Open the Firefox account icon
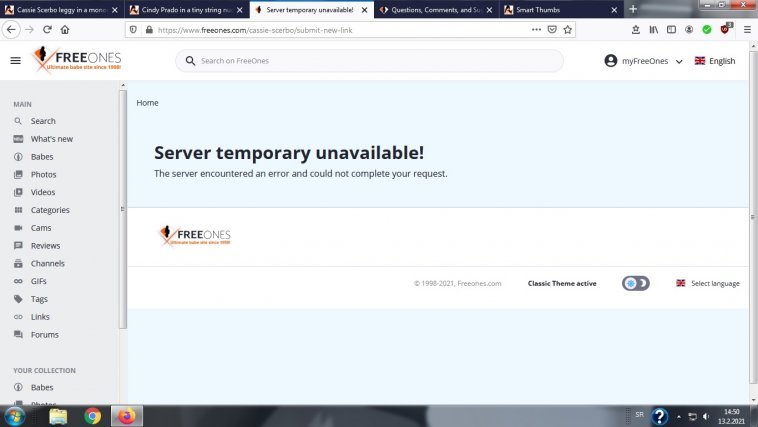The width and height of the screenshot is (758, 427). coord(689,29)
